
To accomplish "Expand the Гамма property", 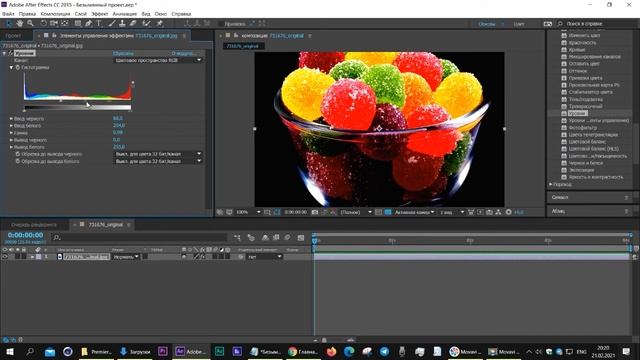I will coord(11,133).
